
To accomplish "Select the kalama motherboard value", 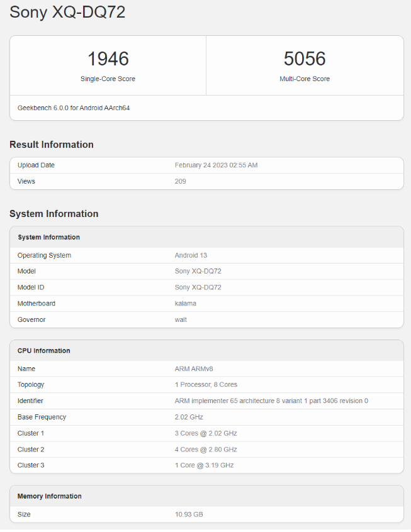I will [x=185, y=304].
